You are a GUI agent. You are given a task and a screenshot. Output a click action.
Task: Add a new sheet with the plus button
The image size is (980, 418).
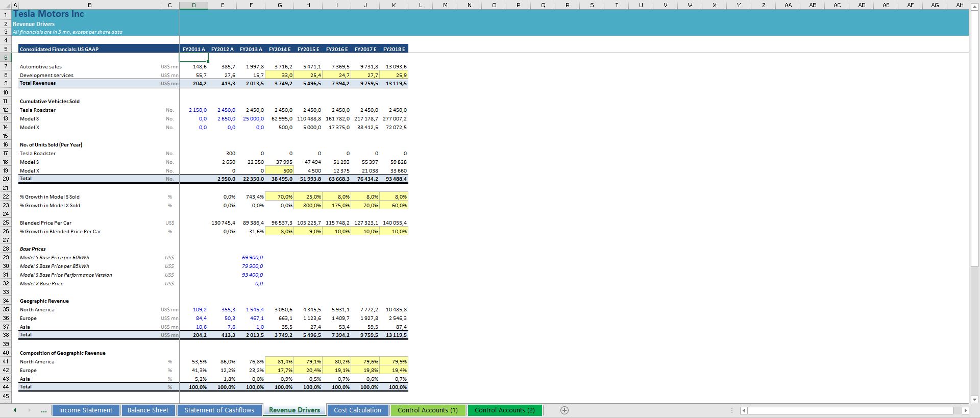pyautogui.click(x=565, y=410)
